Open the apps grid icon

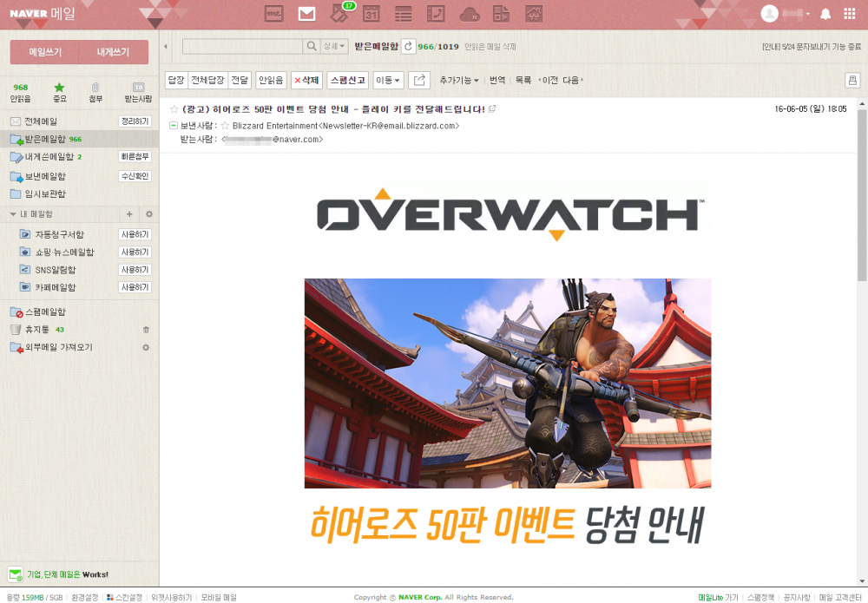point(849,14)
